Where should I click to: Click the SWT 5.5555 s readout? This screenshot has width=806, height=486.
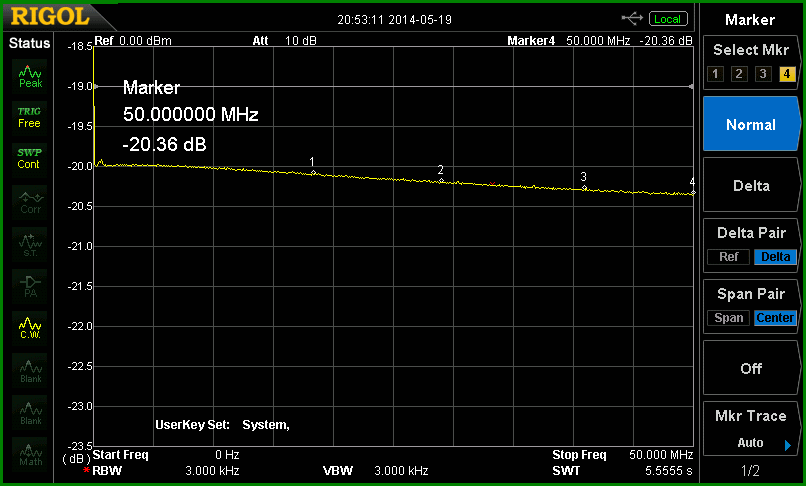pos(622,471)
